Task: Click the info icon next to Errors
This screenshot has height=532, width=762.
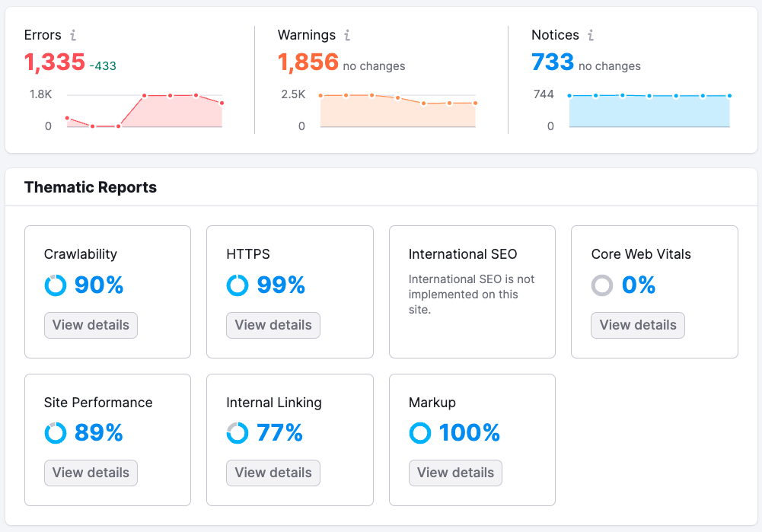Action: pyautogui.click(x=73, y=35)
